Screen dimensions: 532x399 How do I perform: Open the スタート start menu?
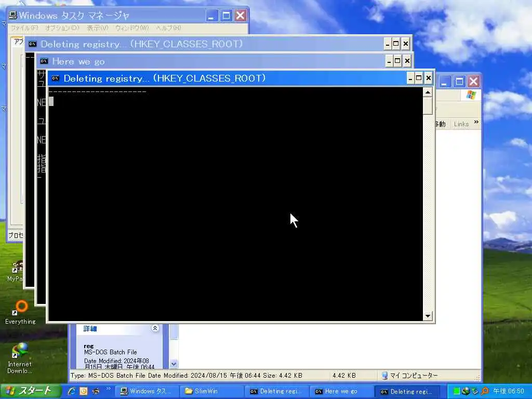30,391
